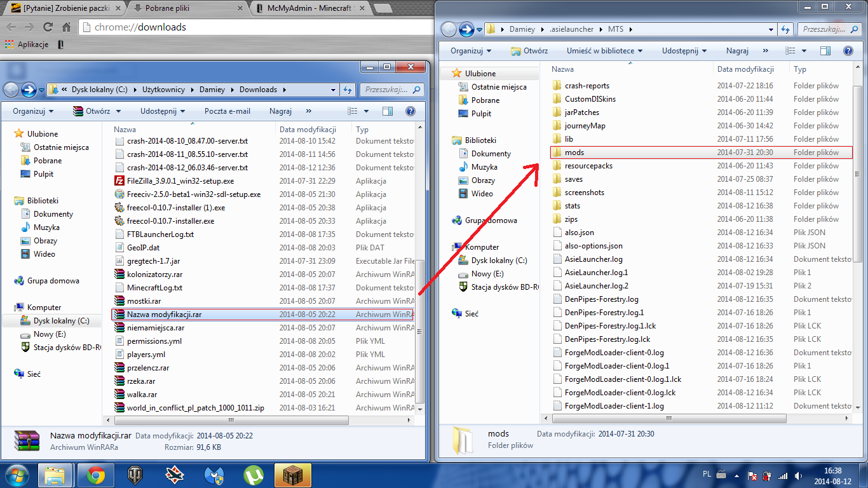Launch World of Tanks from the taskbar
868x488 pixels.
point(136,475)
